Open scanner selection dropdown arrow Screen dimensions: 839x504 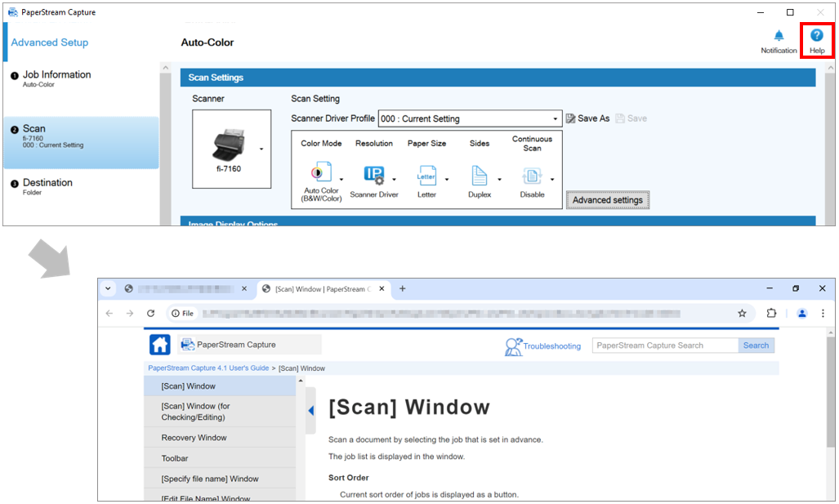pos(261,149)
